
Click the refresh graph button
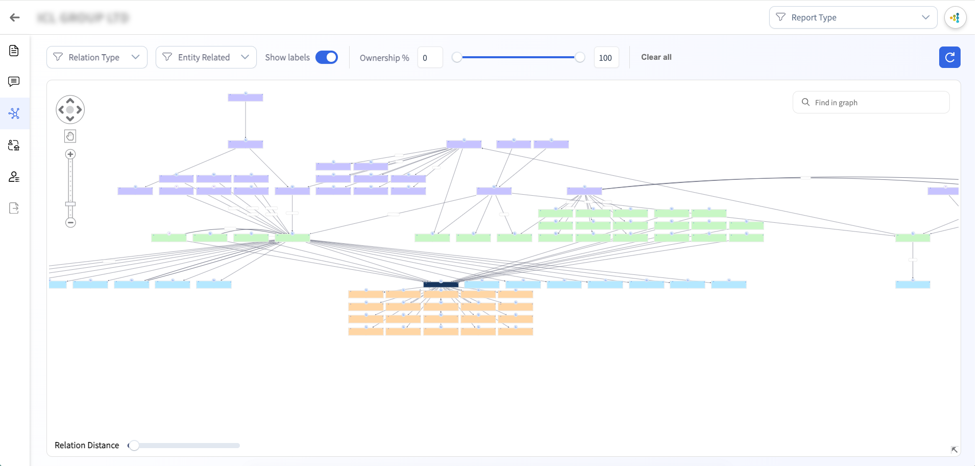[x=949, y=57]
